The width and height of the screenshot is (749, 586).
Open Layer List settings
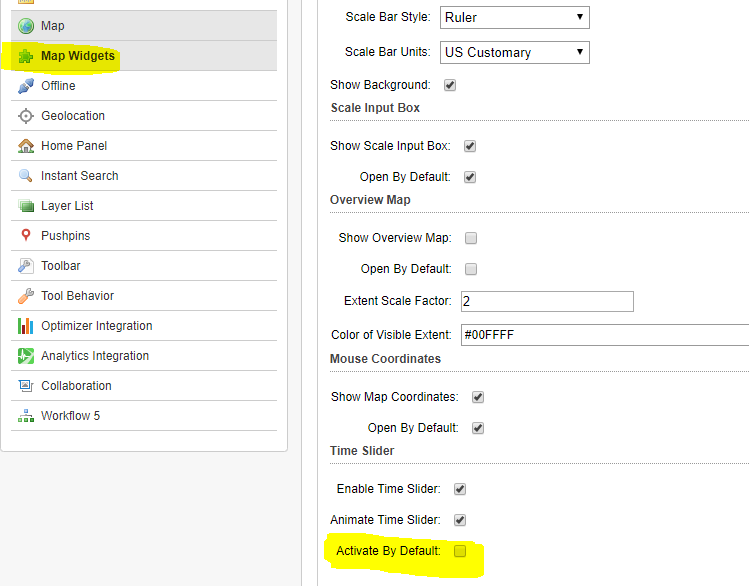point(144,206)
